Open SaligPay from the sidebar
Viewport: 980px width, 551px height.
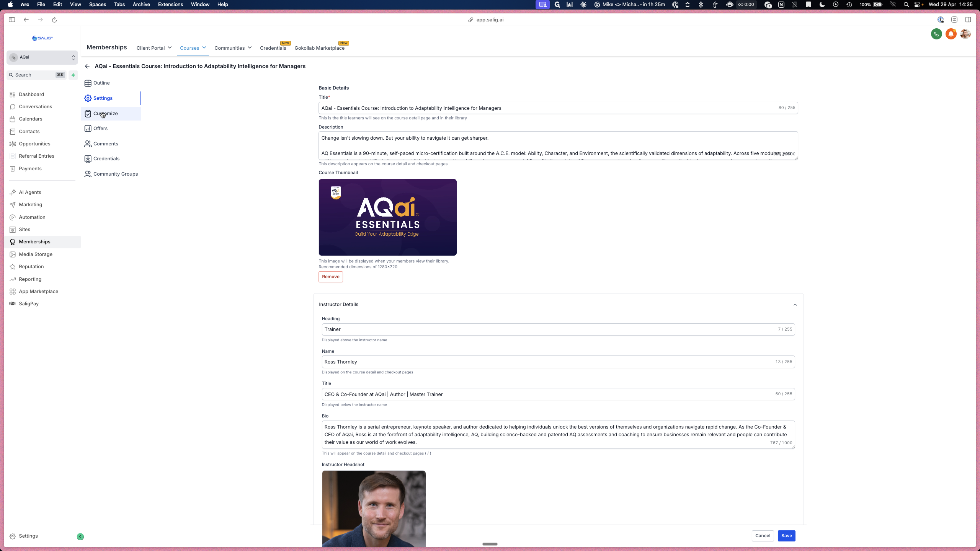point(29,303)
